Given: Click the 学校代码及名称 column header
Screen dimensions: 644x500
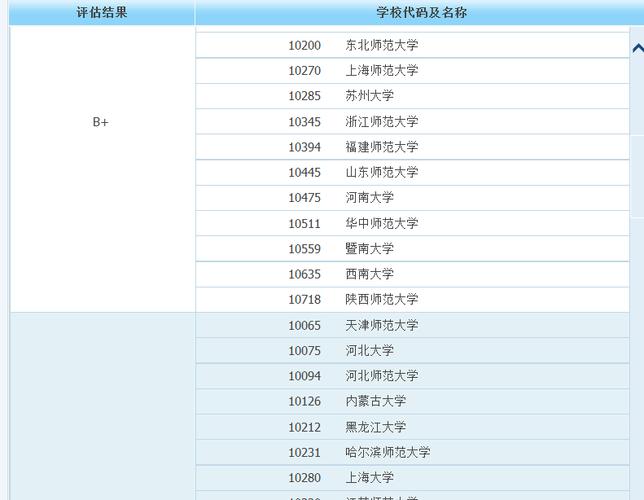Looking at the screenshot, I should point(421,12).
